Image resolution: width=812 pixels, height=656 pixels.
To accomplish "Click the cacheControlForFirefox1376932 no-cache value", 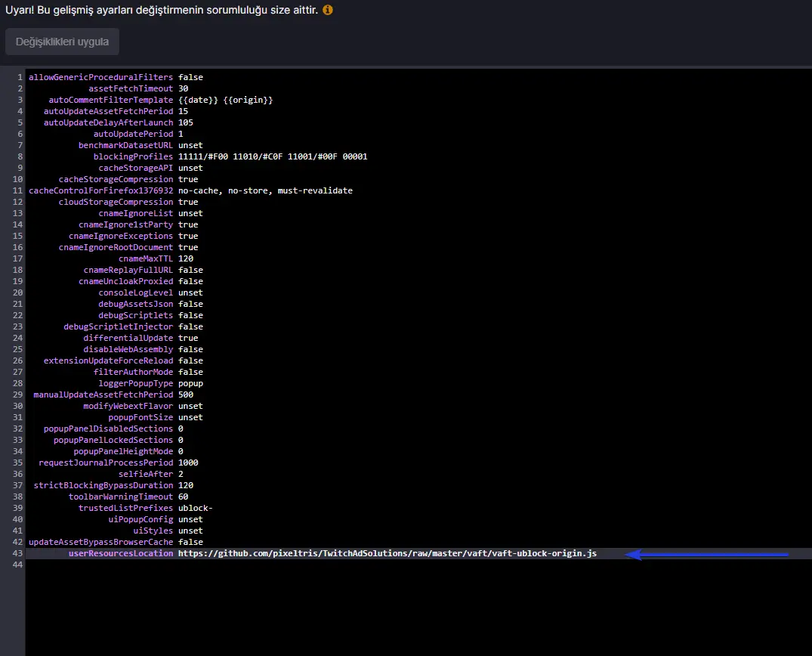I will click(x=265, y=190).
